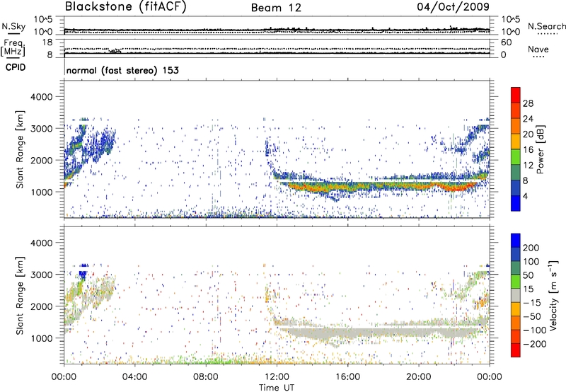Viewport: 566px width, 392px height.
Task: Click the velocity colorbar '-50' tick label
Action: 532,316
